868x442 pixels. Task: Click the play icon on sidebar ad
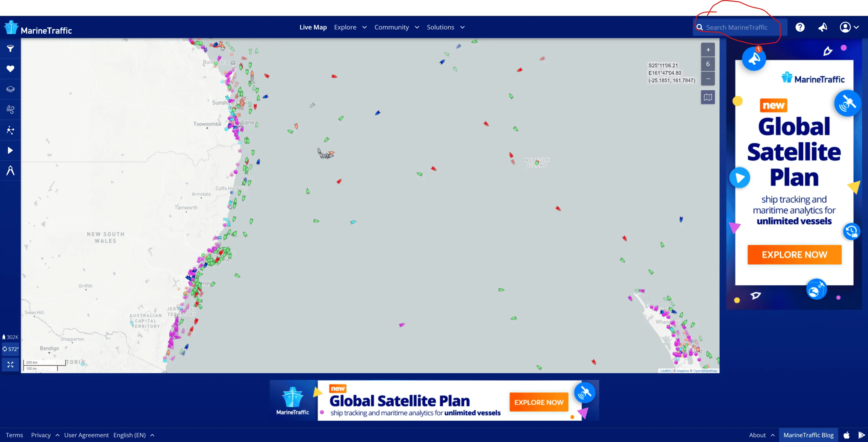[x=740, y=178]
